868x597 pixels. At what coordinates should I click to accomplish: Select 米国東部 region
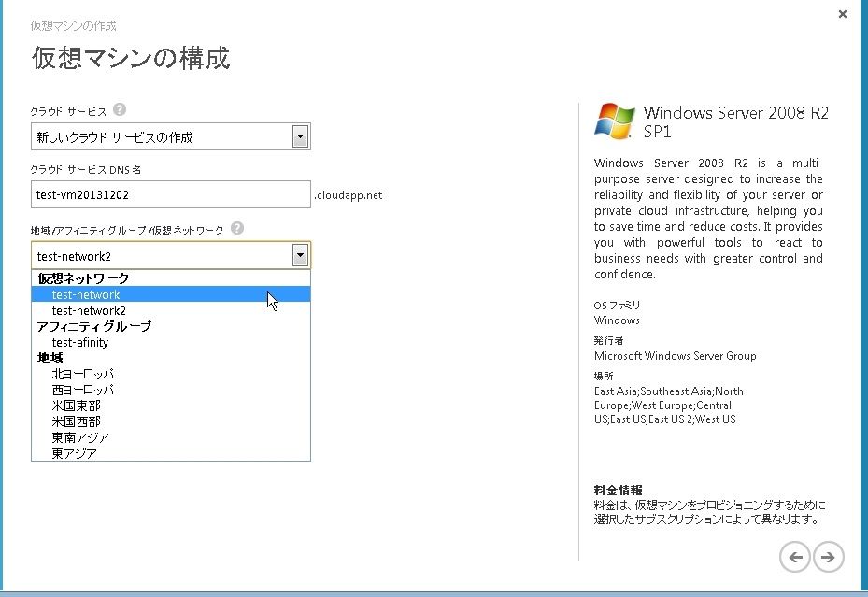pos(170,406)
